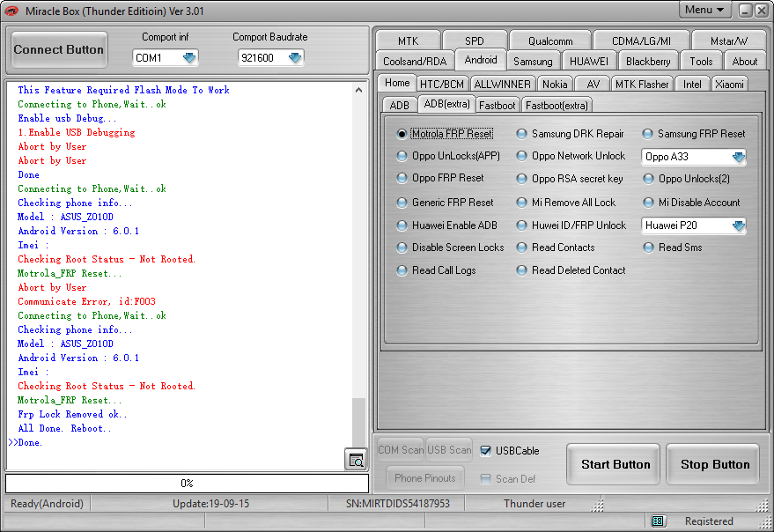The image size is (774, 532).
Task: Switch to Coolsand/RDA tab
Action: point(415,62)
